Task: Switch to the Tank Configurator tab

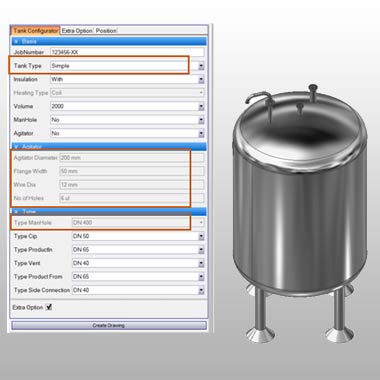Action: [x=36, y=31]
